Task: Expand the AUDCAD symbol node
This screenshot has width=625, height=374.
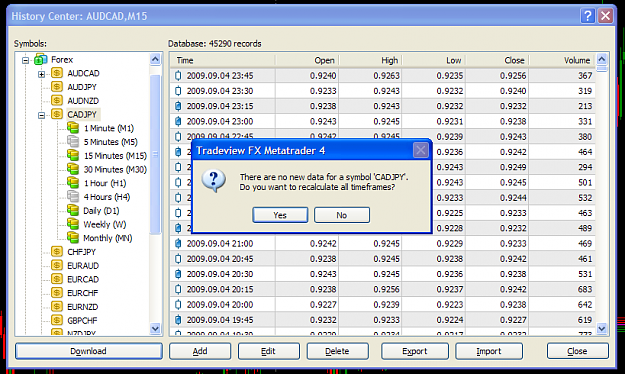Action: (41, 74)
